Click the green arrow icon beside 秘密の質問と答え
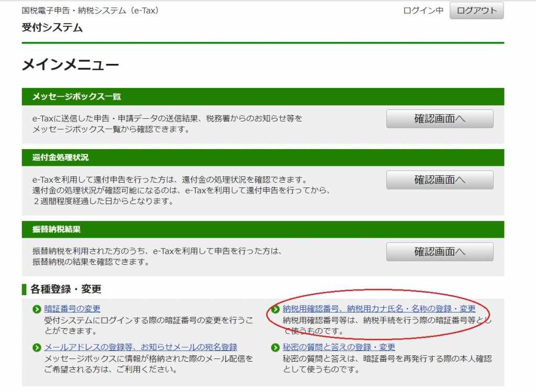The height and width of the screenshot is (392, 536). 275,348
